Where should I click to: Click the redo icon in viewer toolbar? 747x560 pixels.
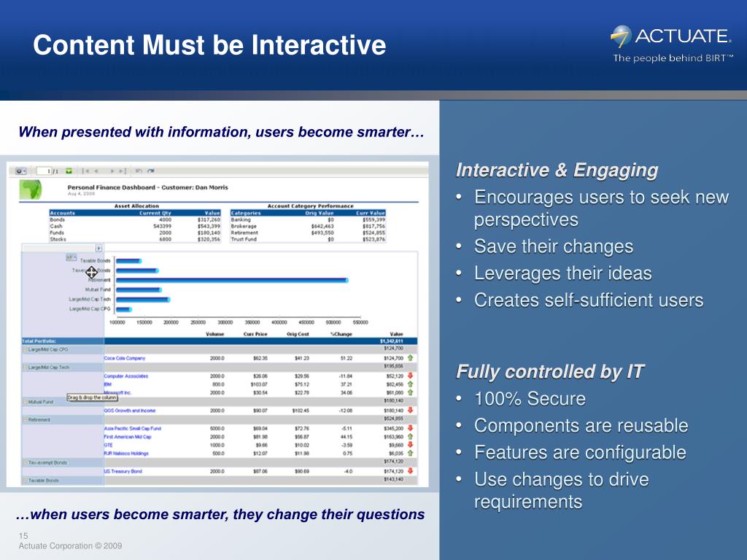tap(150, 171)
